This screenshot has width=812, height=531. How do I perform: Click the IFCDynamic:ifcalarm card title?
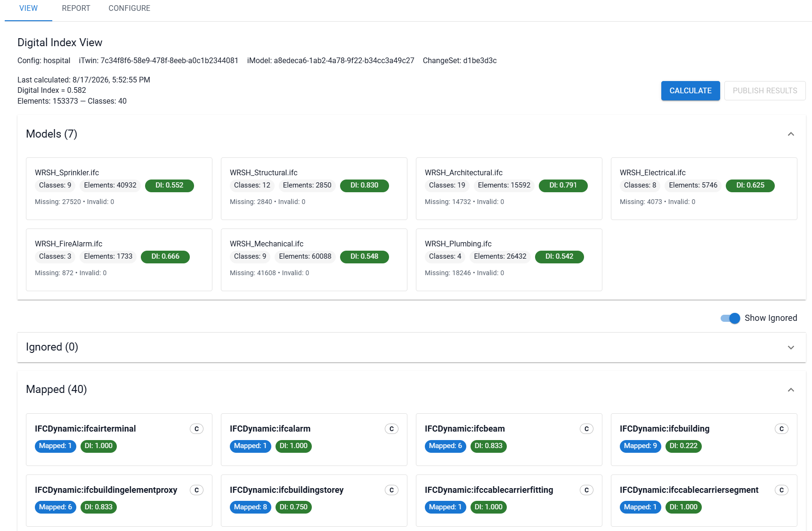click(270, 429)
